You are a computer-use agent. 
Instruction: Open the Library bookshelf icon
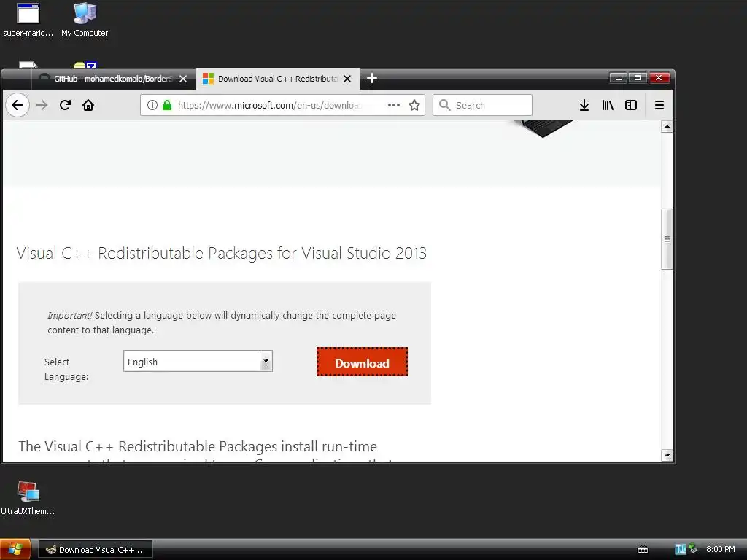click(608, 105)
